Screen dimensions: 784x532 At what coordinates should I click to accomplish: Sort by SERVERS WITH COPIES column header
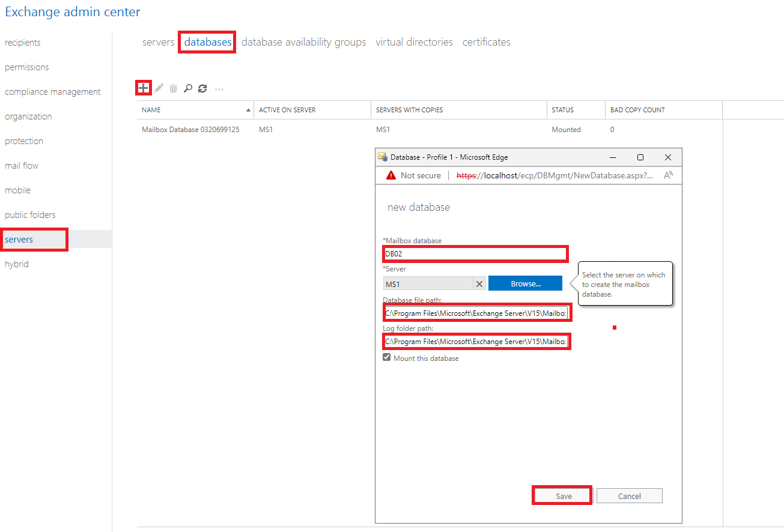[459, 110]
